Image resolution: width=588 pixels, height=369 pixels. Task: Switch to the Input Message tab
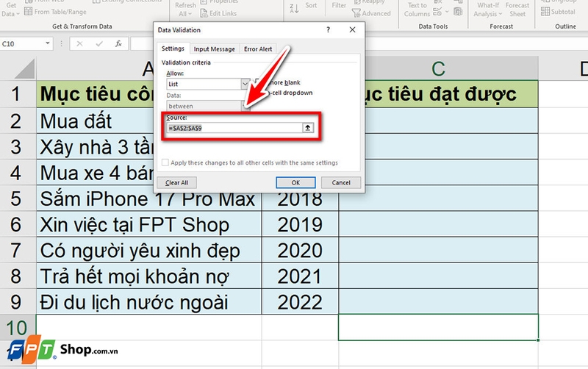(x=214, y=49)
